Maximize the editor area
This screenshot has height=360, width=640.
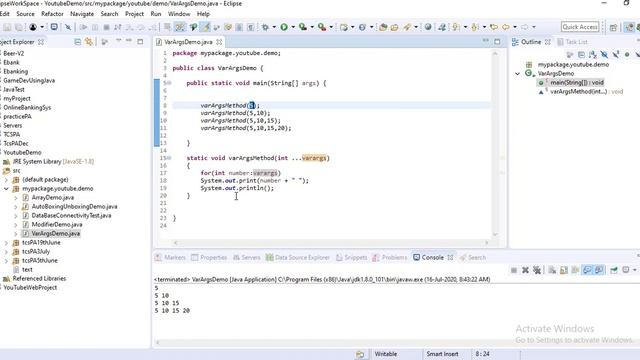click(497, 42)
